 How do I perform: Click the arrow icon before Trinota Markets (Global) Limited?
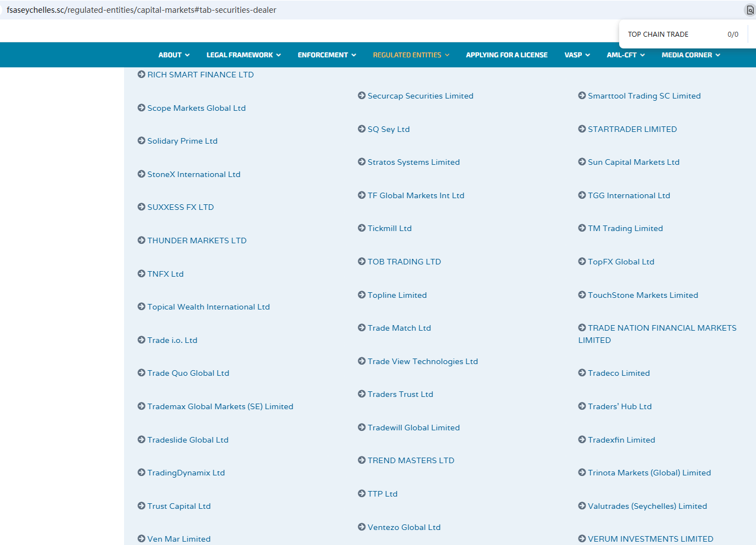coord(582,472)
